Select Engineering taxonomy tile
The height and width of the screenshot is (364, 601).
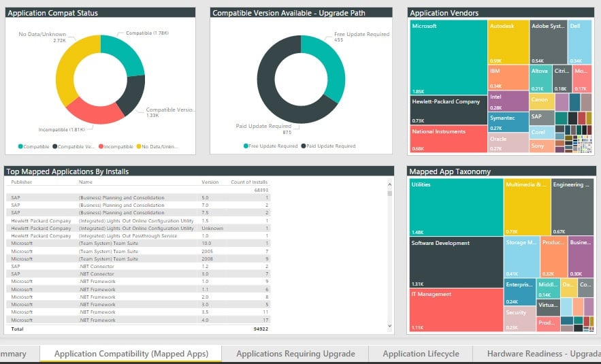tap(572, 207)
